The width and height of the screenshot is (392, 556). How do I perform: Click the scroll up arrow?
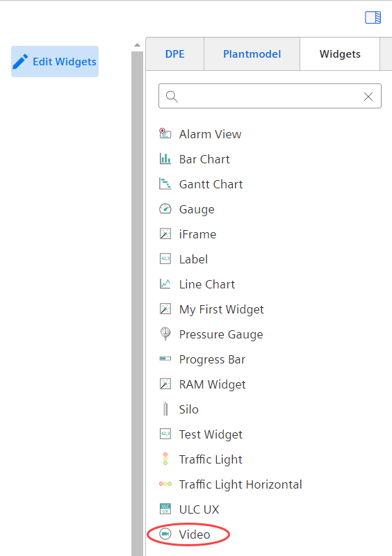point(137,45)
